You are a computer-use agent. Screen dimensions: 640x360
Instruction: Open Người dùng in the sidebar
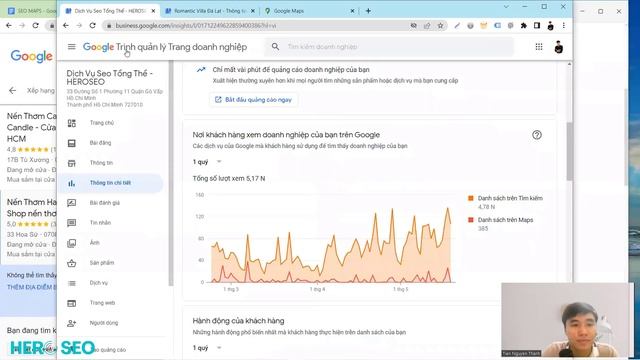pos(104,323)
